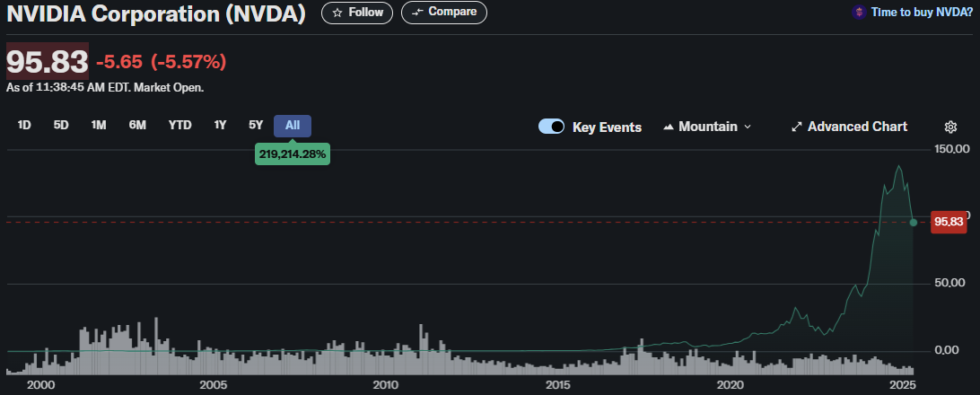Viewport: 980px width, 395px height.
Task: Toggle the Key Events switch
Action: tap(551, 127)
